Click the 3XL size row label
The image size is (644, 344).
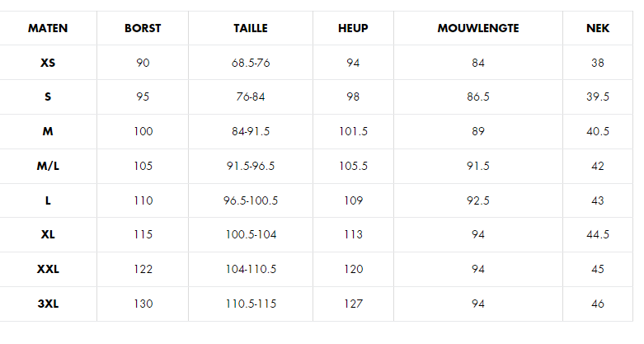48,304
